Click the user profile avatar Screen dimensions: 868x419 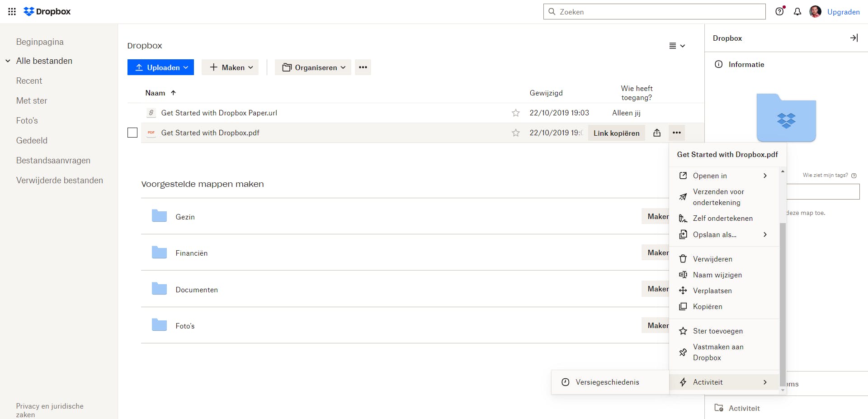coord(816,12)
